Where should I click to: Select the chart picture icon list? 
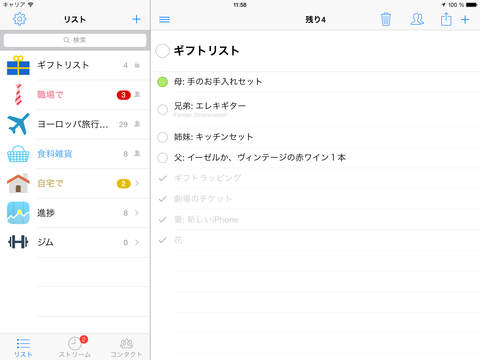[x=18, y=213]
